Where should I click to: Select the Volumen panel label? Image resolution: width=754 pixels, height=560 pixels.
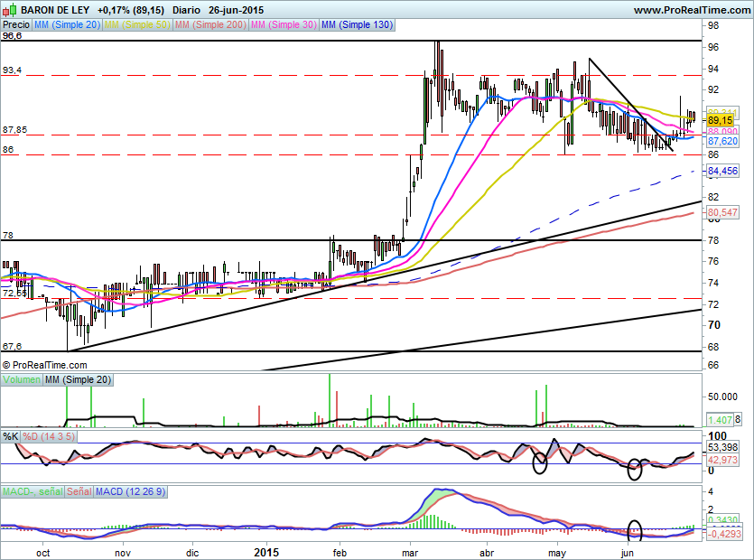point(22,379)
